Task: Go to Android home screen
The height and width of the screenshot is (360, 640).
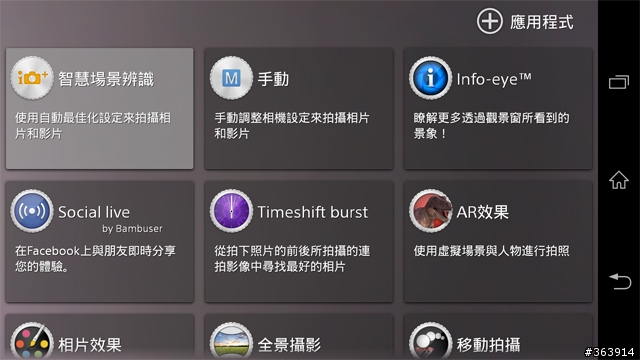Action: (x=619, y=180)
